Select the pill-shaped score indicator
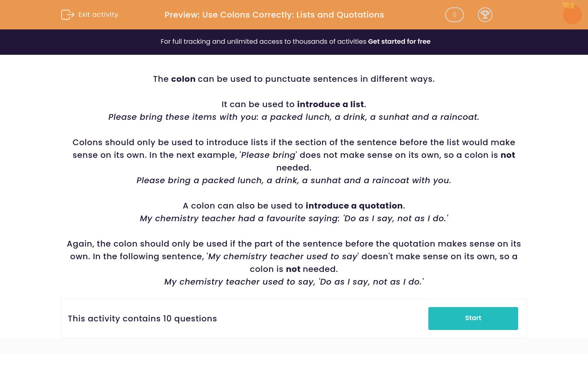 (454, 15)
